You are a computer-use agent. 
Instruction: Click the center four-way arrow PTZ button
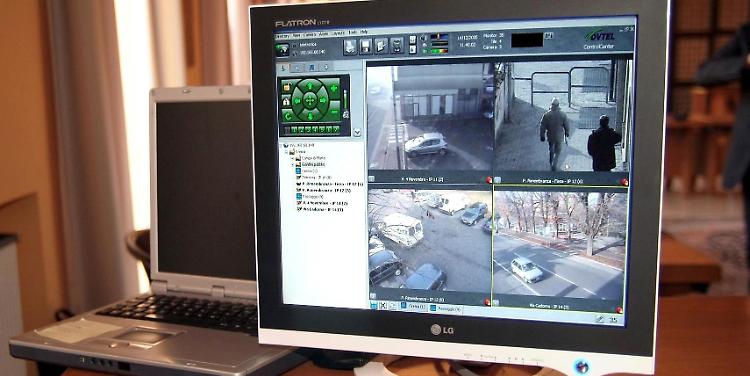click(310, 100)
